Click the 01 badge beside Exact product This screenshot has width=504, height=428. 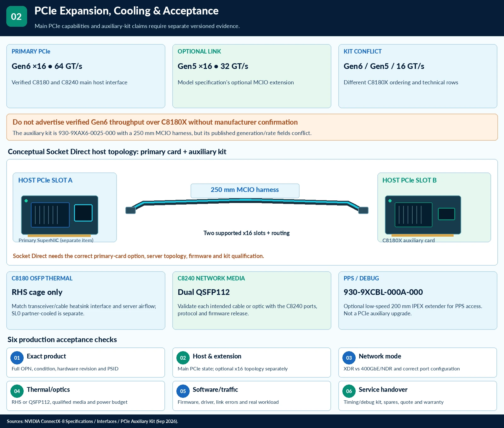click(17, 358)
